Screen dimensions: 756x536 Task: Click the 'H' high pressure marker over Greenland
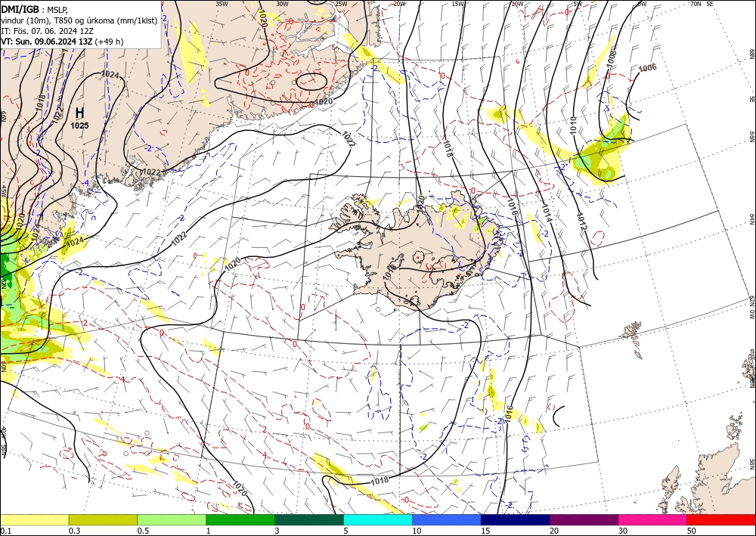click(x=79, y=113)
